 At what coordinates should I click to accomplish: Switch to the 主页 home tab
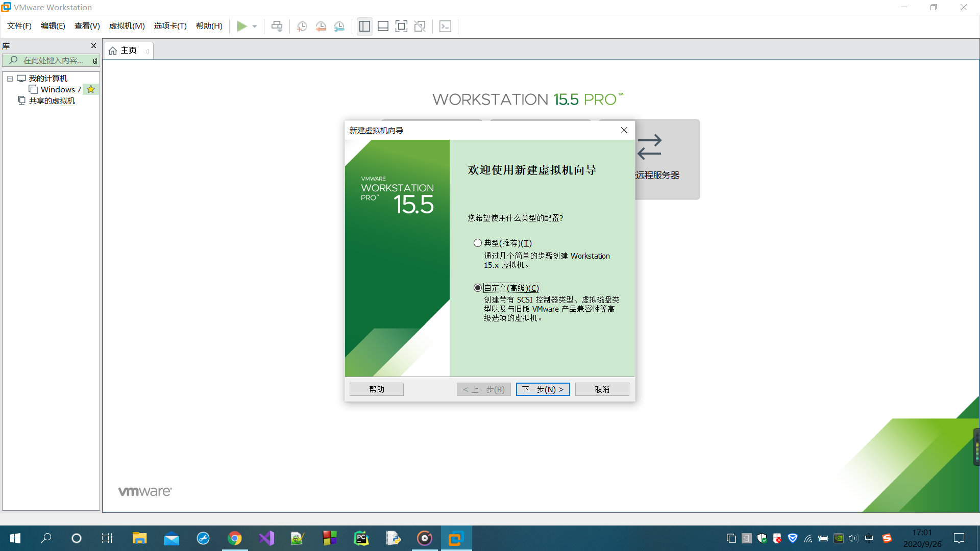tap(124, 51)
